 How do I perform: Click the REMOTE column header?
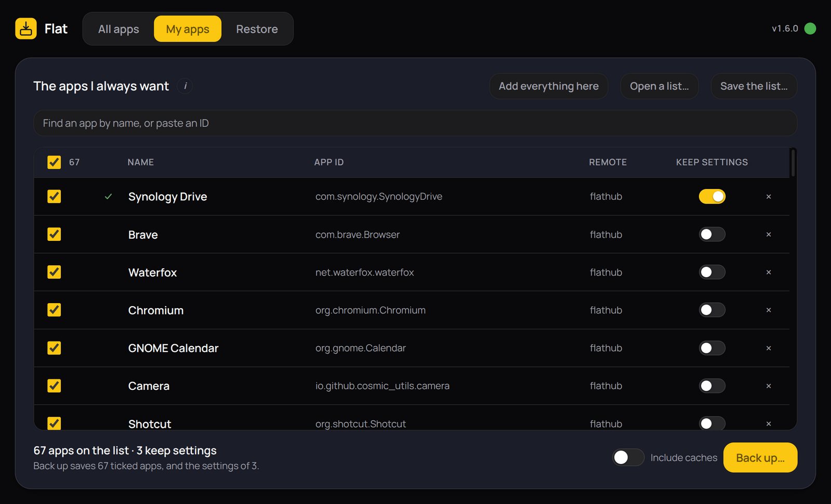point(608,162)
